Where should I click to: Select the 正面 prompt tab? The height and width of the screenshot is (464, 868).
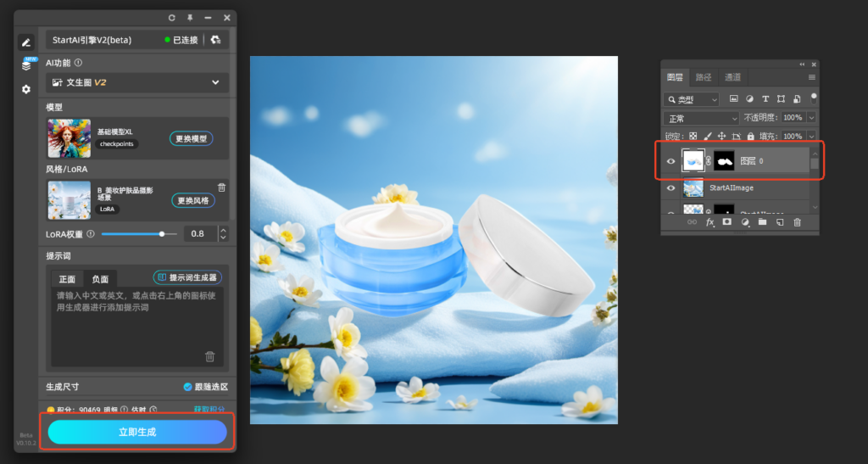(67, 279)
